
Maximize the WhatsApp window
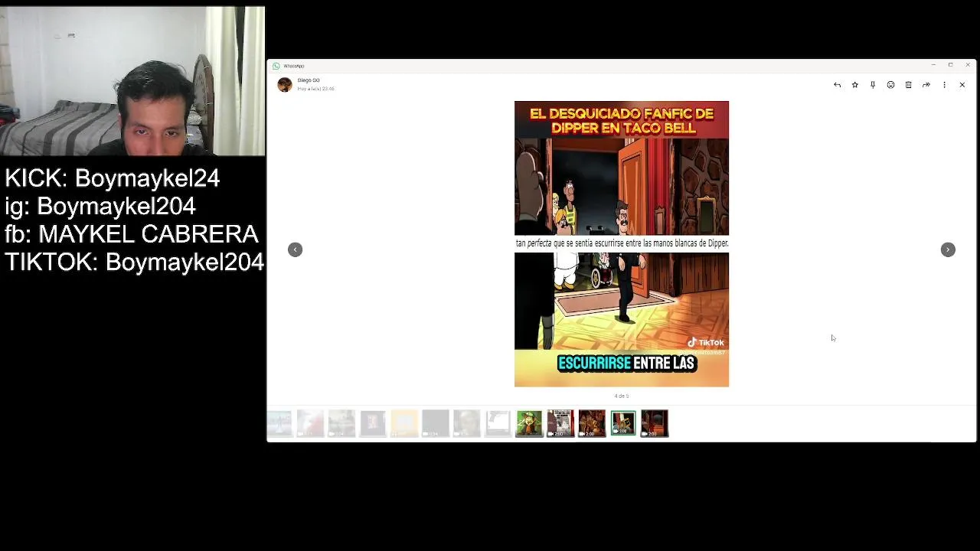point(950,65)
